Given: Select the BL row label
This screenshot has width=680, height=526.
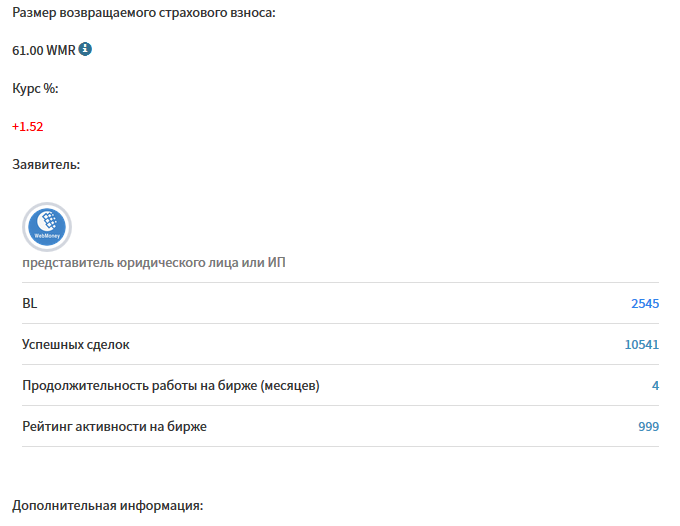Looking at the screenshot, I should 29,304.
